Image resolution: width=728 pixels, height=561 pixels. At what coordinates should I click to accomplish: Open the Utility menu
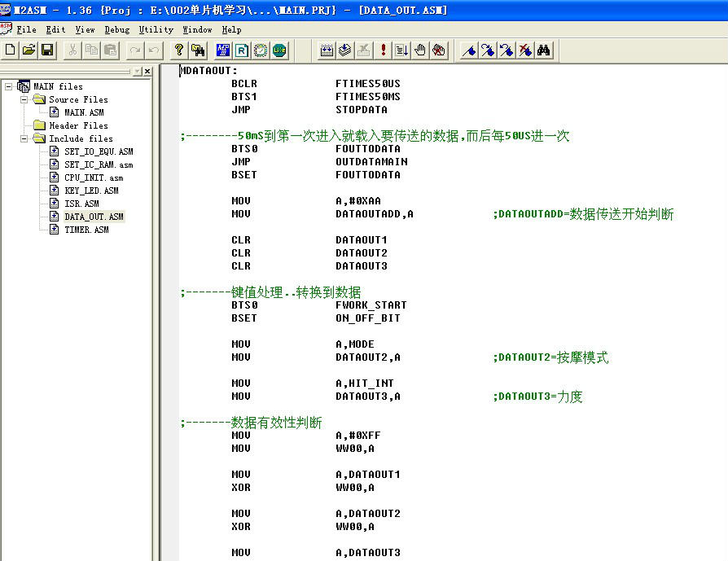click(x=156, y=29)
